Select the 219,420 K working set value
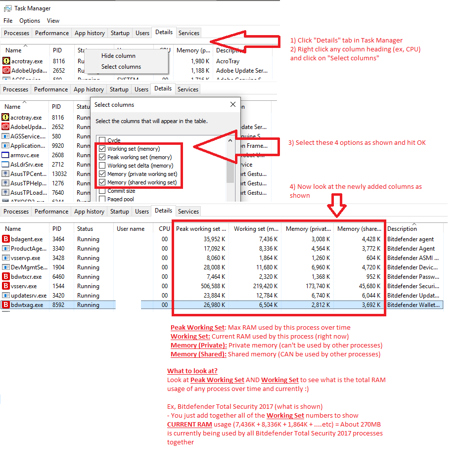 click(x=265, y=286)
